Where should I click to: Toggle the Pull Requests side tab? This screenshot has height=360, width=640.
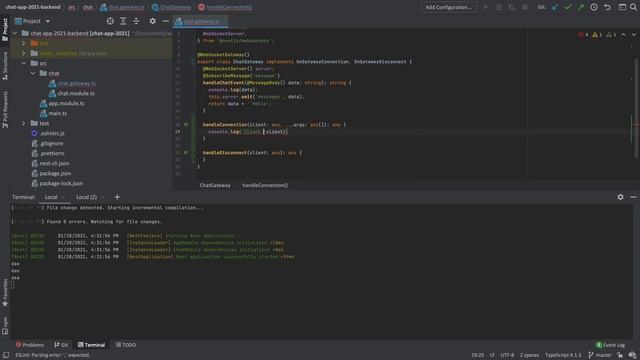[x=5, y=109]
